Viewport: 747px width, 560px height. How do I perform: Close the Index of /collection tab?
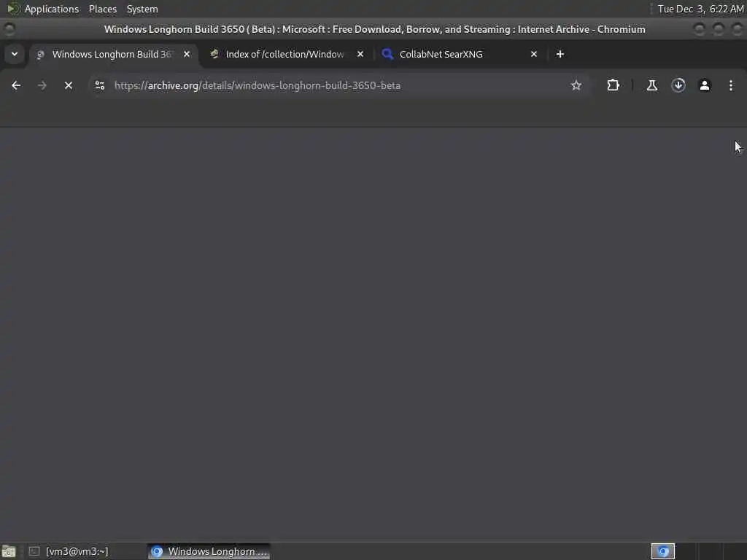tap(360, 54)
